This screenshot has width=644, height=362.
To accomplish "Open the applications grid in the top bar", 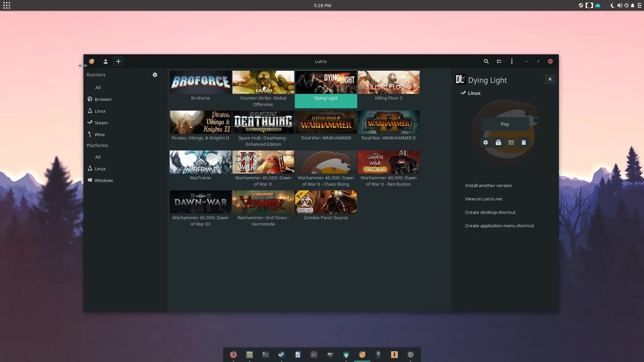I will click(7, 5).
